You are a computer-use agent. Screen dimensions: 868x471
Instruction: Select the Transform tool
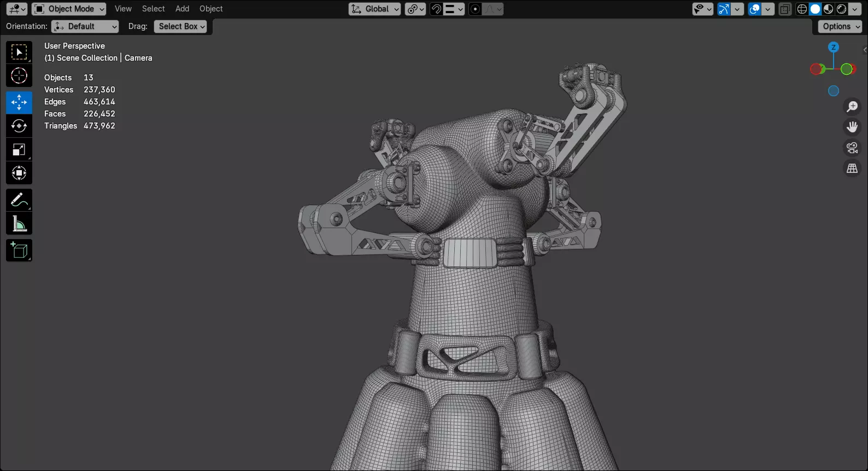[19, 173]
